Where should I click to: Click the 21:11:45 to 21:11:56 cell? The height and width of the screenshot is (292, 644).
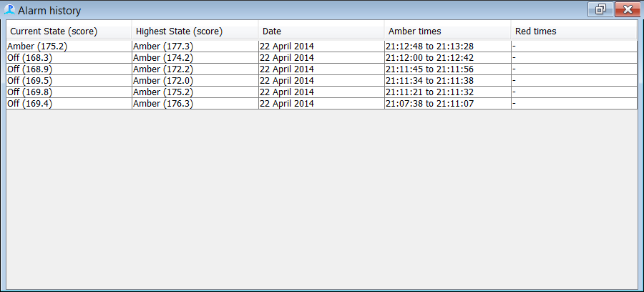tap(448, 69)
